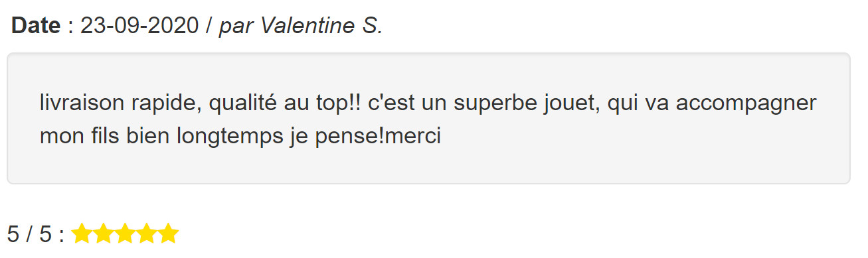Image resolution: width=868 pixels, height=258 pixels.
Task: Click the reviewer name Valentine S.
Action: tap(321, 25)
